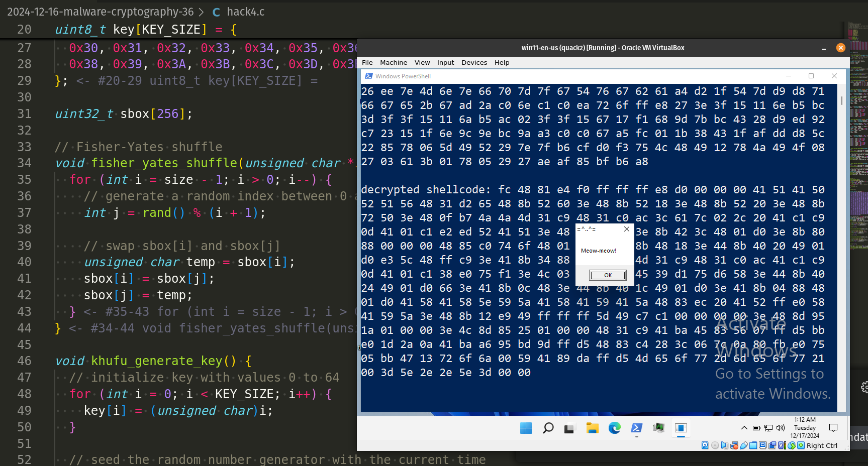The width and height of the screenshot is (868, 466).
Task: Minimize the Windows PowerShell window
Action: tap(789, 76)
